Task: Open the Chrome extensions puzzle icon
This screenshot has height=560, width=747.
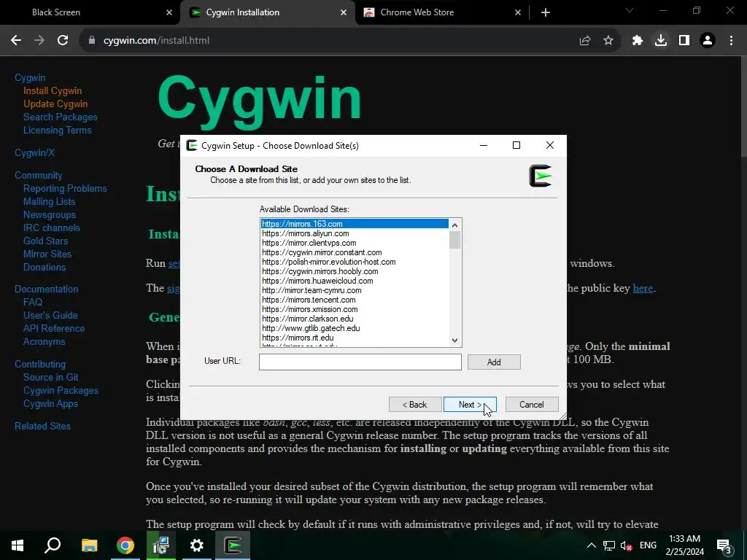Action: point(638,41)
